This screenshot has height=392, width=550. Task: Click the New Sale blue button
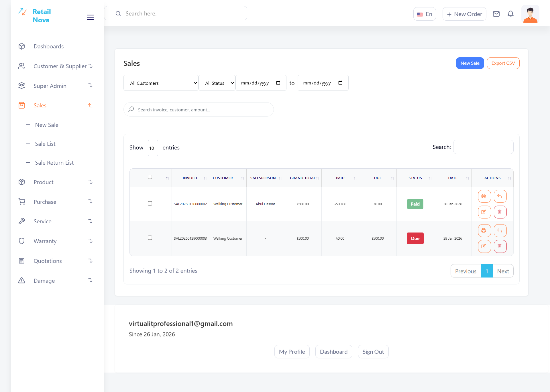(x=470, y=63)
